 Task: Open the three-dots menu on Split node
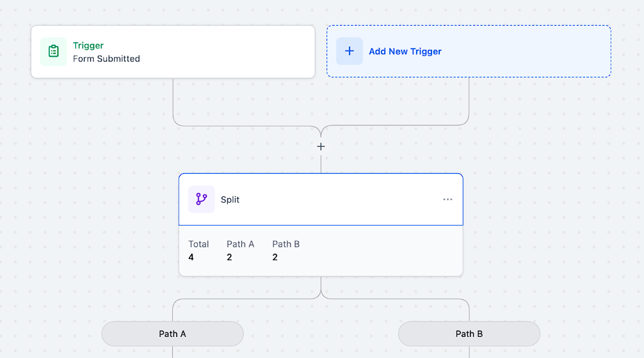[x=447, y=199]
